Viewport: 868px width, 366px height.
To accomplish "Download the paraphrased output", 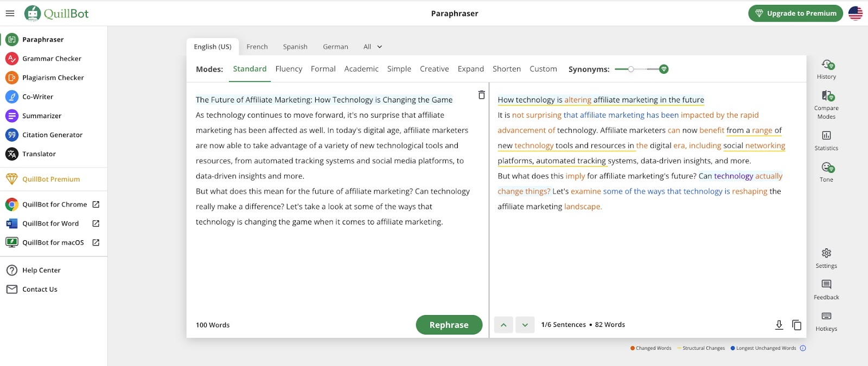I will 779,325.
